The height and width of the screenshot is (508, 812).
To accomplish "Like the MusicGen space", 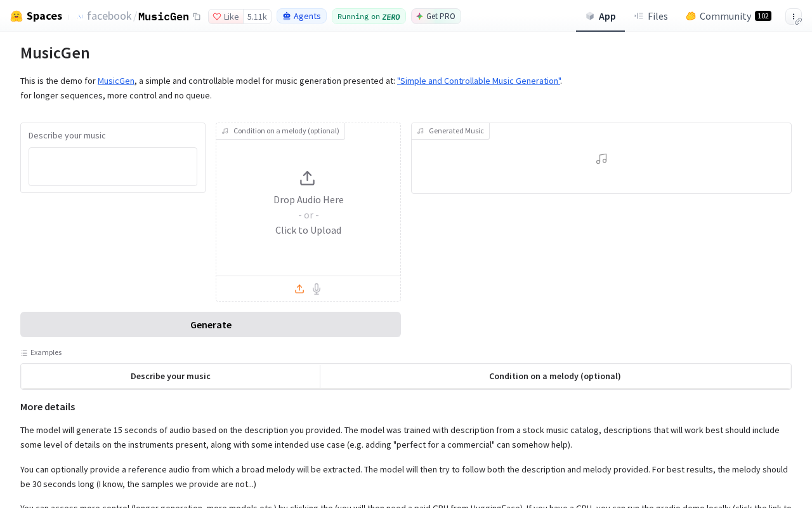I will [226, 17].
